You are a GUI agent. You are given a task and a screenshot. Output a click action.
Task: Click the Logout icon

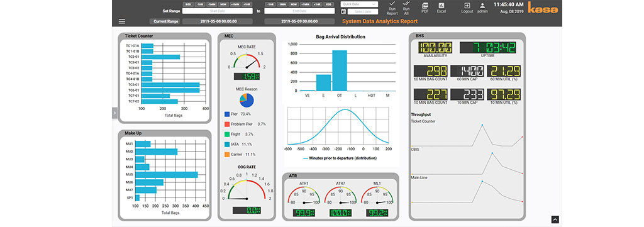(x=467, y=6)
